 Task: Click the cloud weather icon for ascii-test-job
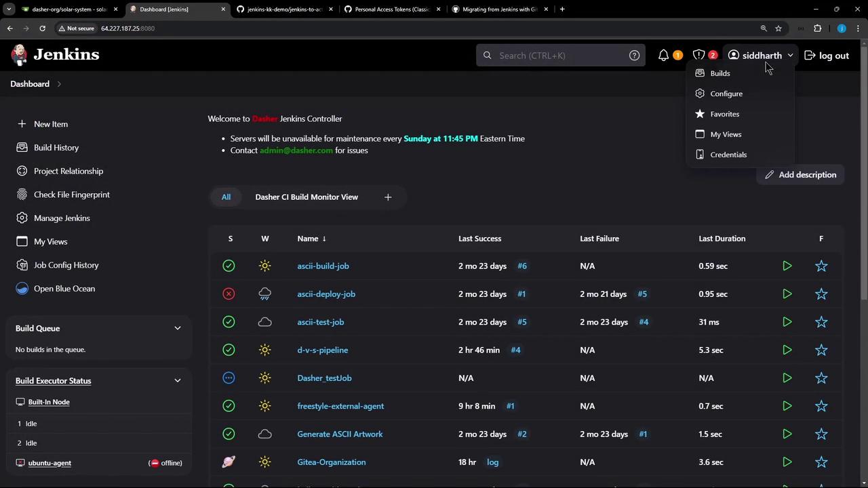click(x=265, y=322)
